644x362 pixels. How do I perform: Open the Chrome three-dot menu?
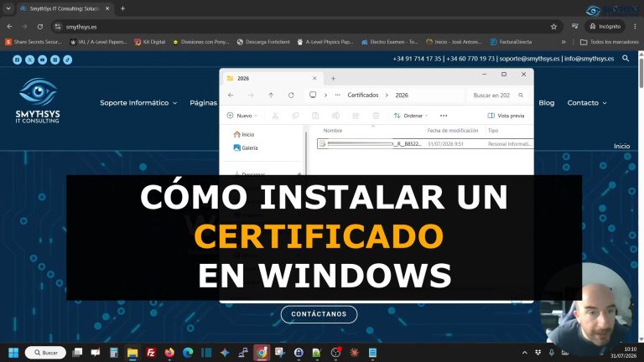(x=635, y=27)
